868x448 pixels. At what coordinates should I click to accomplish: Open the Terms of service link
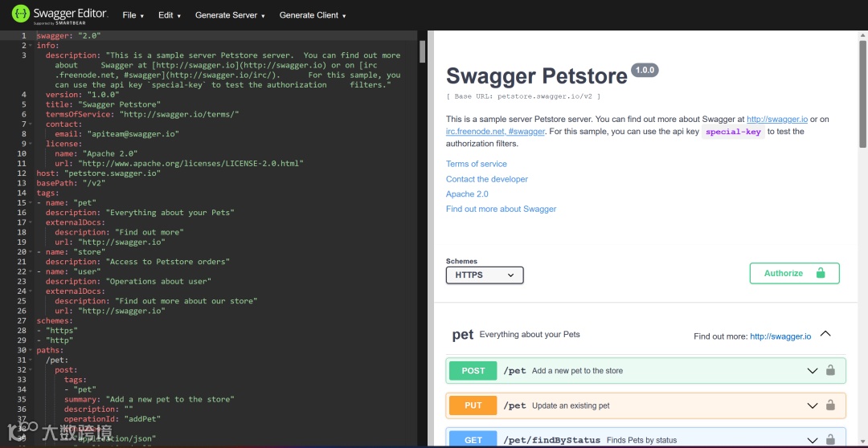coord(477,164)
